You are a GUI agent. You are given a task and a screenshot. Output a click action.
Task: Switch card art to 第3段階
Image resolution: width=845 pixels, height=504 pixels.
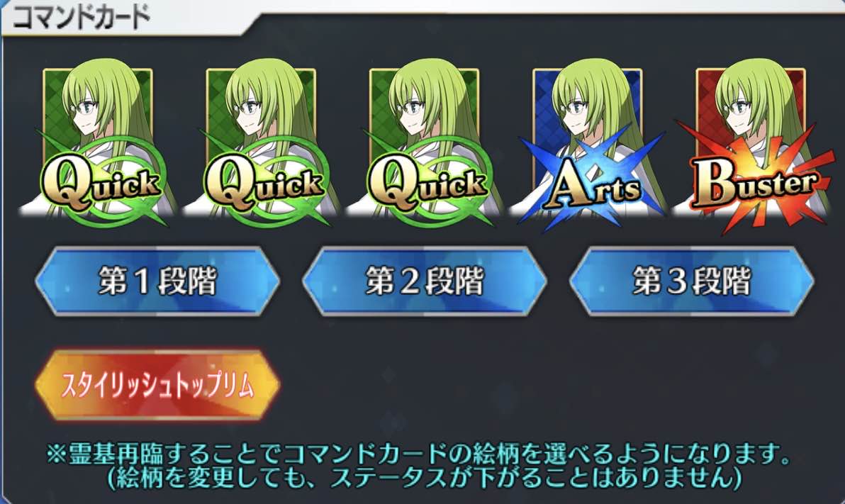coord(691,281)
